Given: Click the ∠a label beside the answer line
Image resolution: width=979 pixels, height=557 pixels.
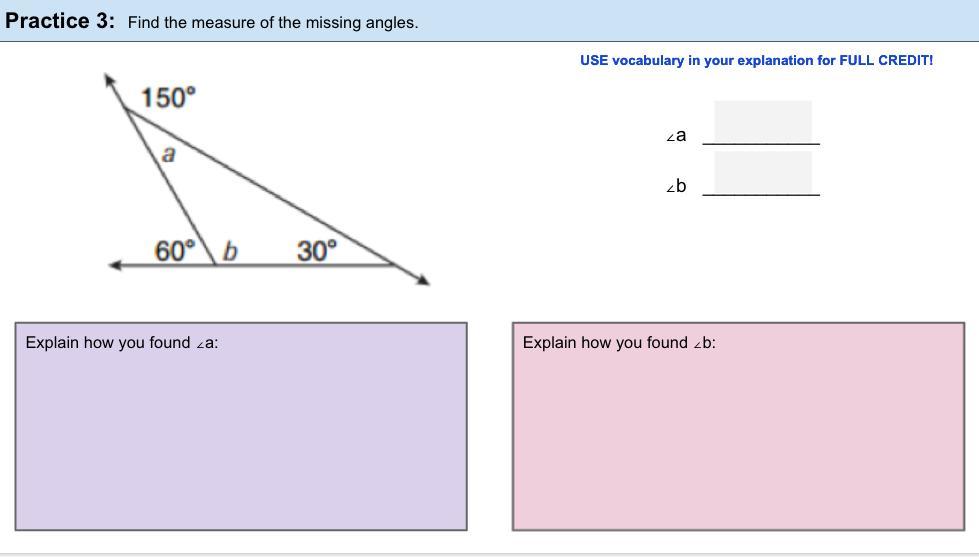Looking at the screenshot, I should 677,135.
